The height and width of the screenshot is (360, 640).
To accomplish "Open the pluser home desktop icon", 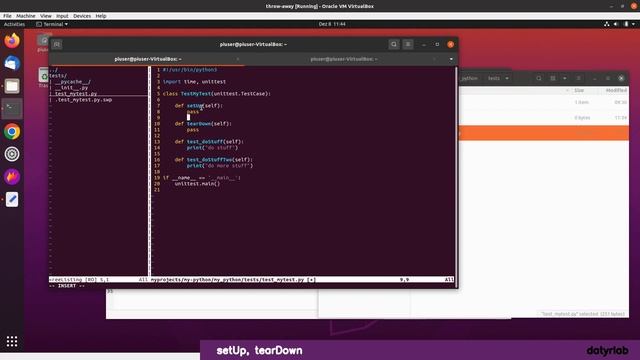I will pos(43,42).
